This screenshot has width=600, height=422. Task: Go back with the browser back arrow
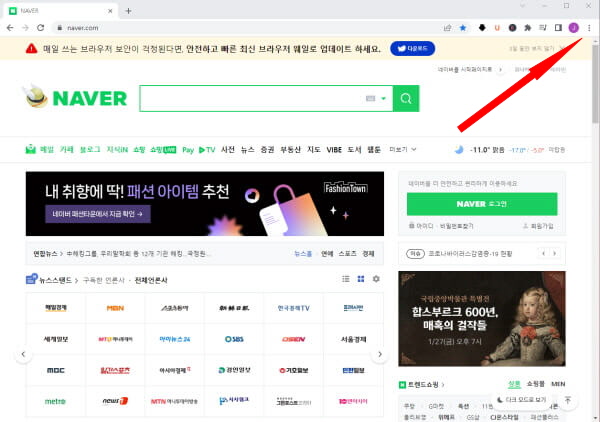10,28
